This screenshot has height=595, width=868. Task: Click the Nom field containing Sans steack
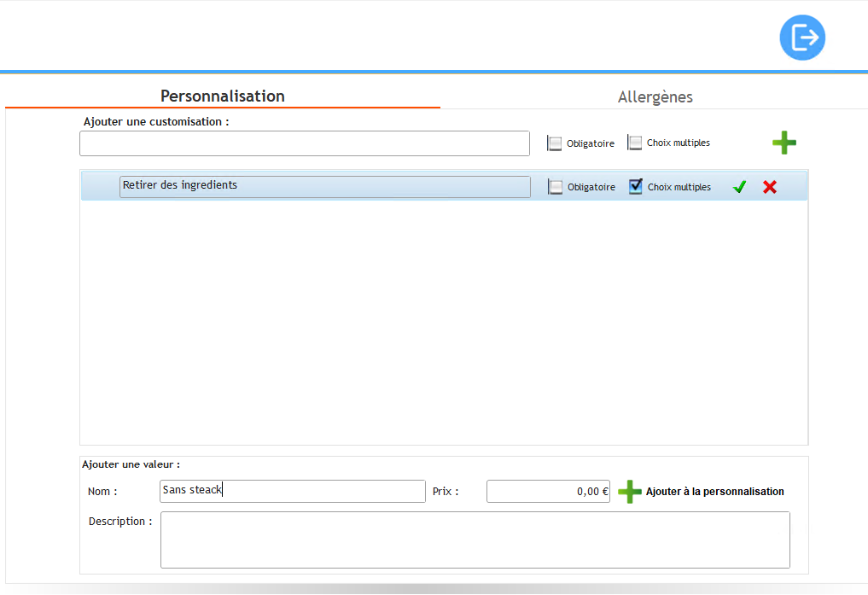pyautogui.click(x=292, y=491)
